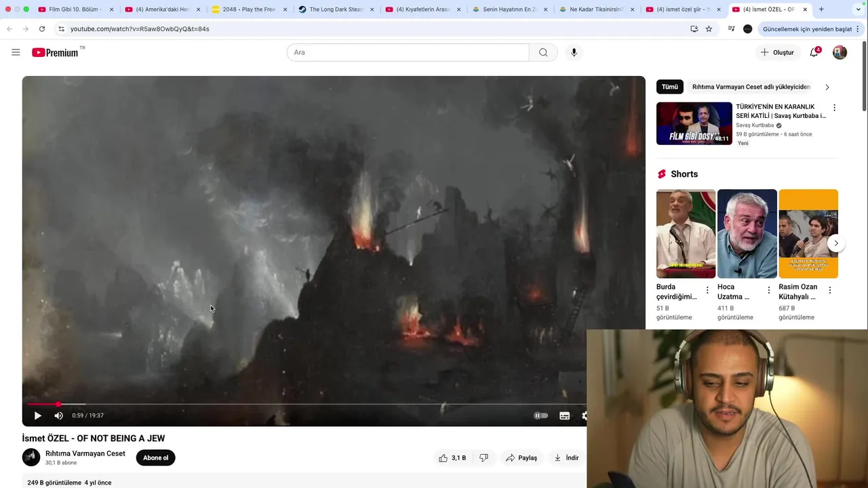Image resolution: width=868 pixels, height=488 pixels.
Task: Click the Shorts section logo icon
Action: tap(662, 174)
